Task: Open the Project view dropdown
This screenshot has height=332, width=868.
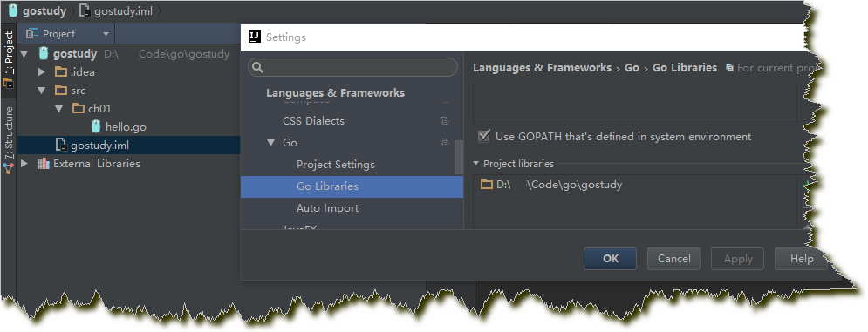Action: [106, 34]
